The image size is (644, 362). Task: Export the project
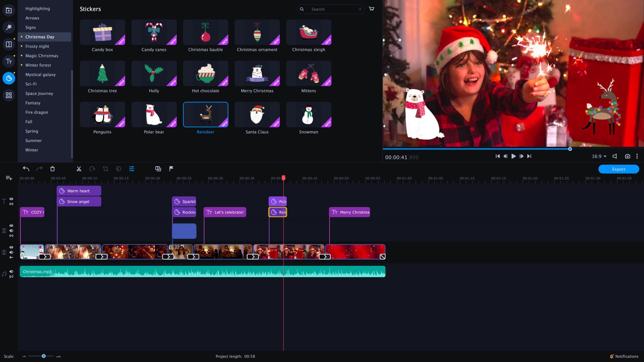pyautogui.click(x=618, y=169)
